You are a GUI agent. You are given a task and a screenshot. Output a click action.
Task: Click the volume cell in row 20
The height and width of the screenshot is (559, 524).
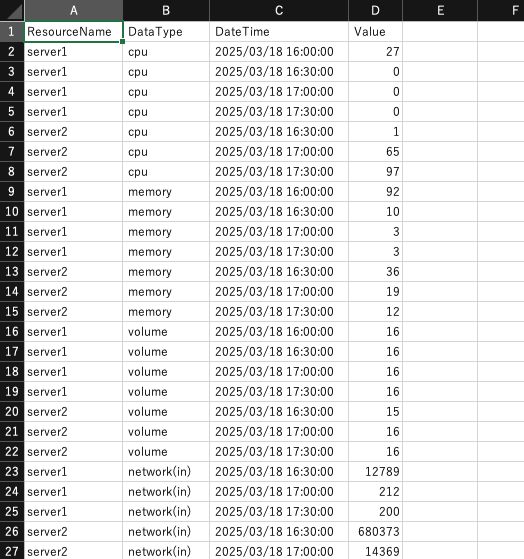pyautogui.click(x=166, y=412)
